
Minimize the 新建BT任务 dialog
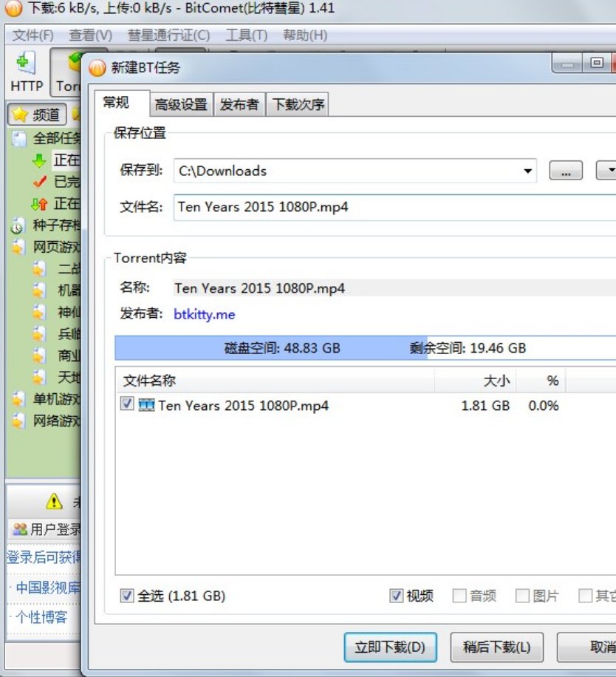click(x=567, y=64)
